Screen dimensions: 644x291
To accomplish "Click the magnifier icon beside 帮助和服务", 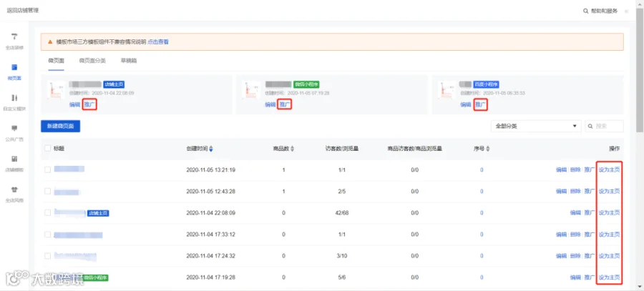I will [x=585, y=11].
